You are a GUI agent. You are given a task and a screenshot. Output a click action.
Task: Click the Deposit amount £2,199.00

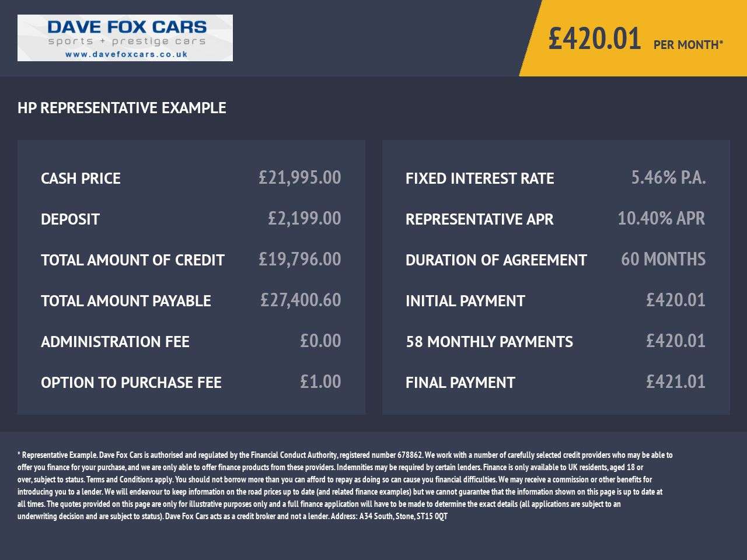tap(304, 219)
